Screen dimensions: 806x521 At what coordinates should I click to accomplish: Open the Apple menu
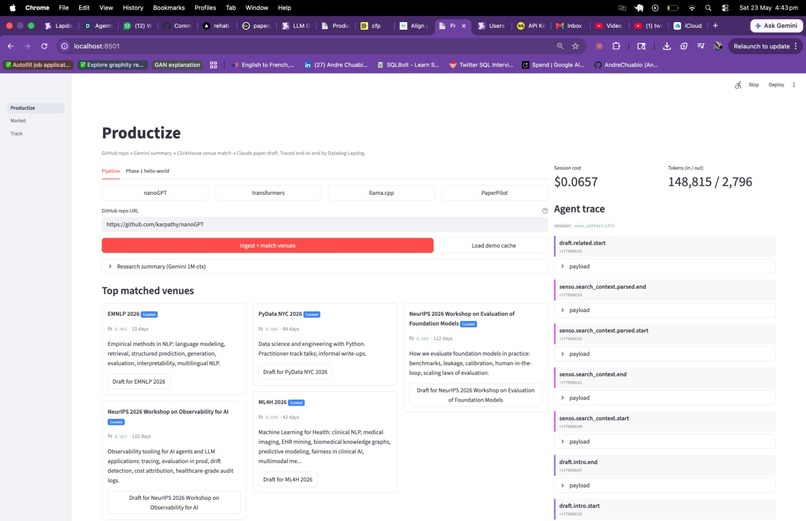point(12,8)
